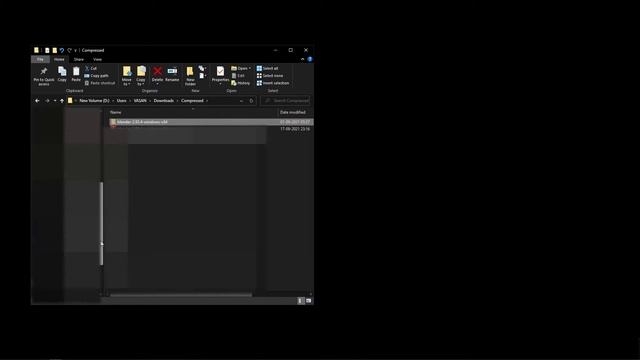The height and width of the screenshot is (360, 640).
Task: Collapse the ribbon with chevron arrow
Action: 302,59
